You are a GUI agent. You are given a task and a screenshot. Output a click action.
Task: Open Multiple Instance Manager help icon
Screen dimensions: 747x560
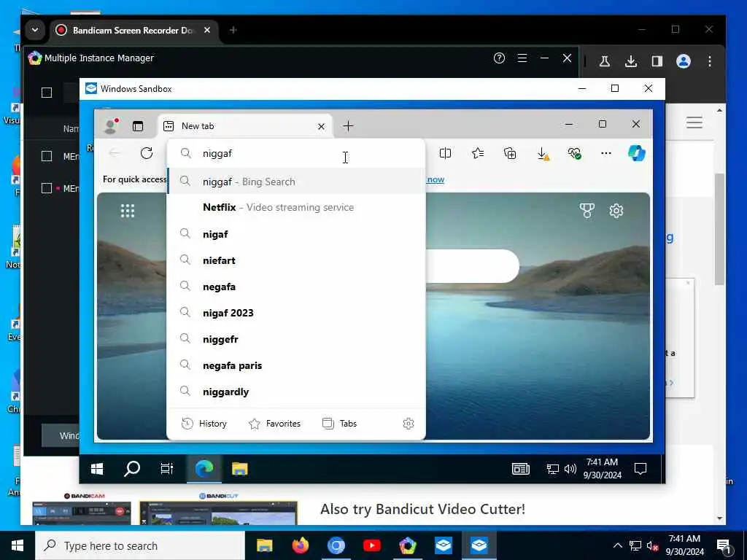pyautogui.click(x=499, y=58)
